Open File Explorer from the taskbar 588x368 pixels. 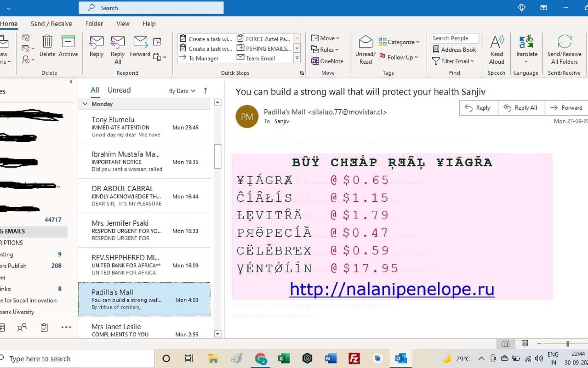213,358
